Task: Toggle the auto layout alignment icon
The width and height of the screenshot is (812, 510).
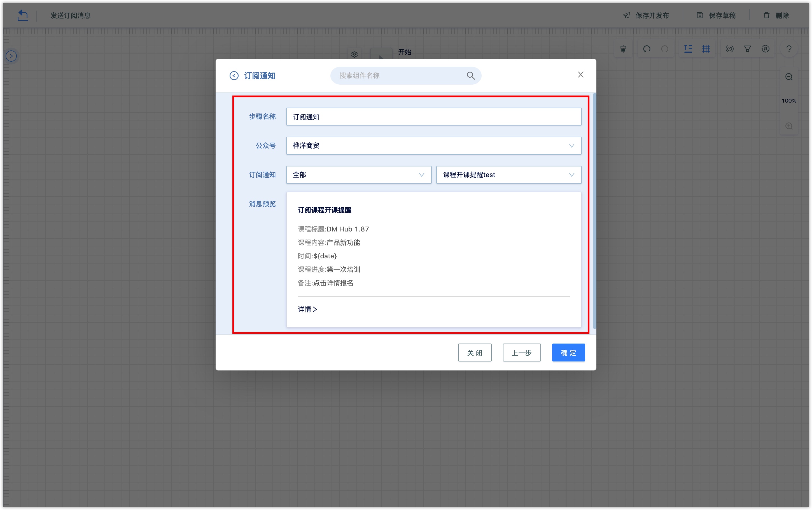Action: click(688, 49)
